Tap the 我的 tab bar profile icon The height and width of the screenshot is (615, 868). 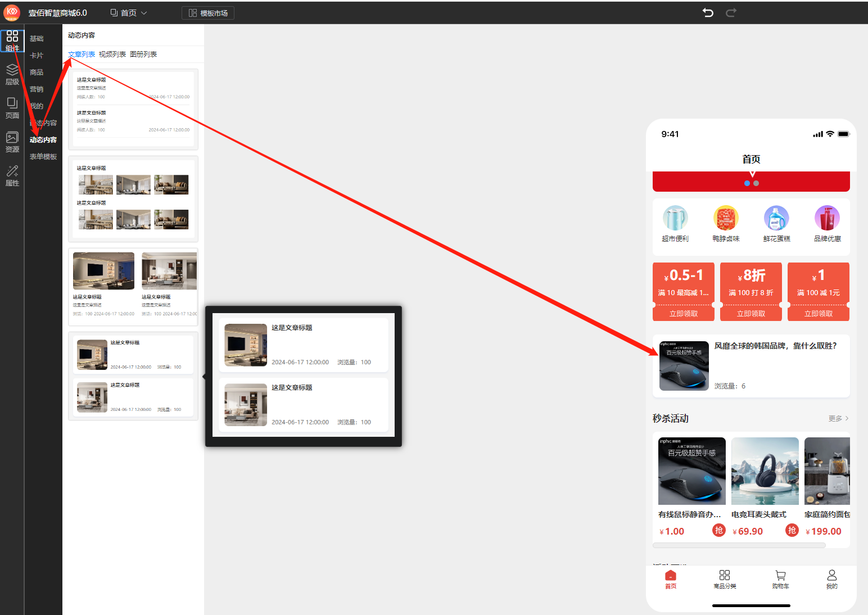832,580
